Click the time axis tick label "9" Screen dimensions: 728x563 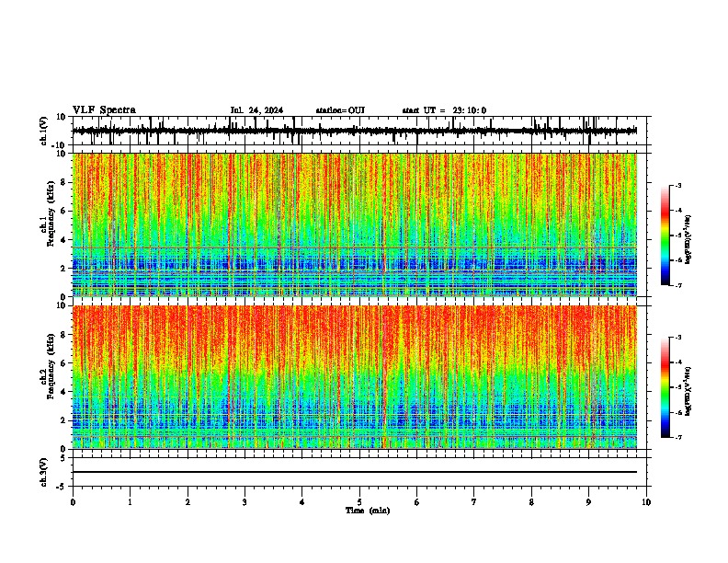[x=588, y=502]
